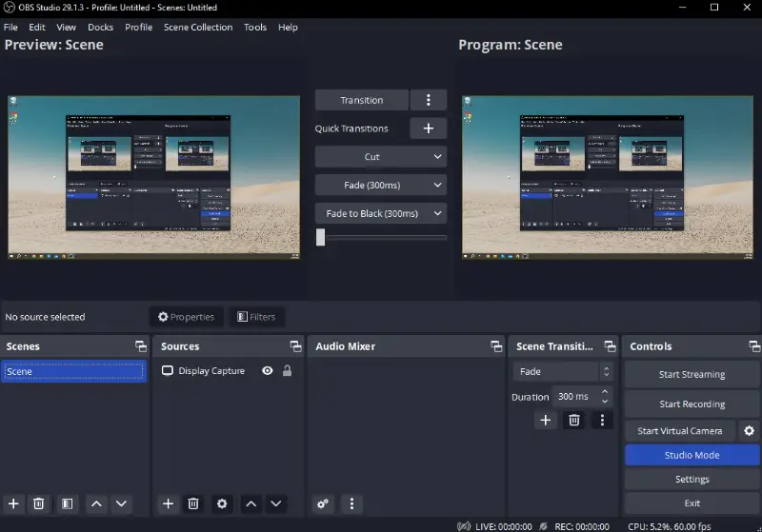Toggle Display Capture lock
This screenshot has height=532, width=762.
[x=288, y=371]
